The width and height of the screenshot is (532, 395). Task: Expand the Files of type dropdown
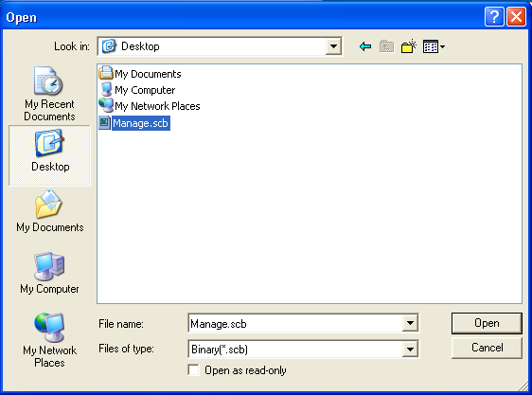[x=410, y=349]
